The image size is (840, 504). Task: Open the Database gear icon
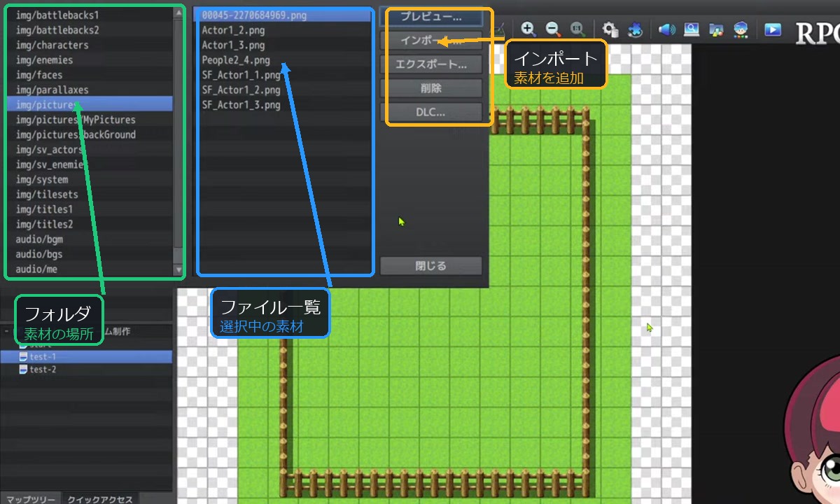610,29
